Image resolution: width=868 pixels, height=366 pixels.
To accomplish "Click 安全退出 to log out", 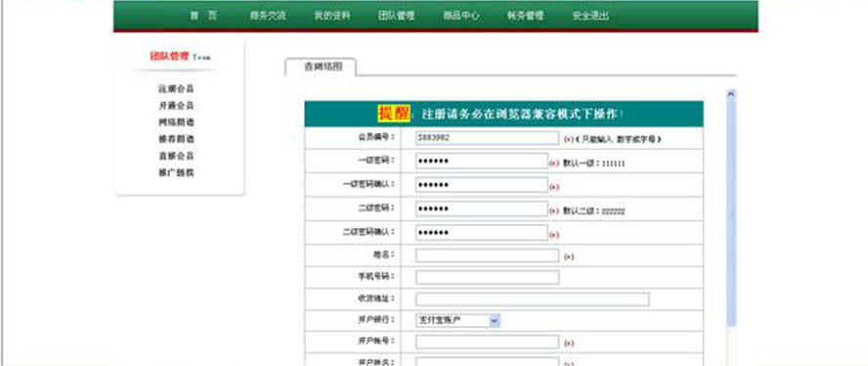I will [x=590, y=16].
